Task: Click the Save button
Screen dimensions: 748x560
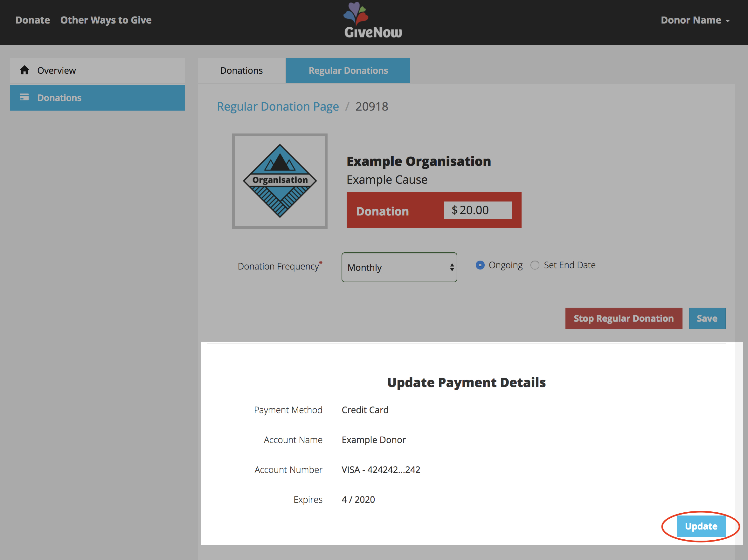Action: 707,318
